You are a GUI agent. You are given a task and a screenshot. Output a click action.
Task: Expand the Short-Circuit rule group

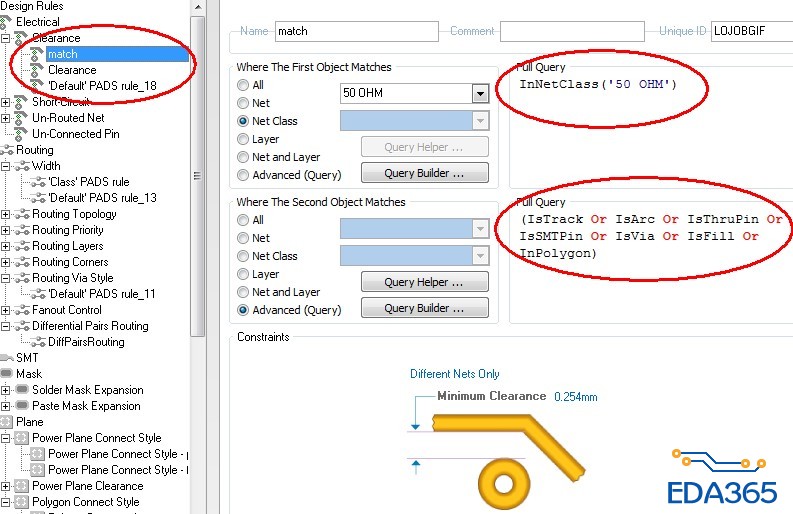coord(5,102)
